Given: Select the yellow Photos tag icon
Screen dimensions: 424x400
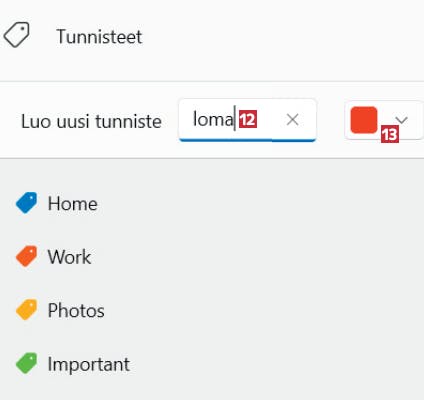Looking at the screenshot, I should pyautogui.click(x=27, y=310).
